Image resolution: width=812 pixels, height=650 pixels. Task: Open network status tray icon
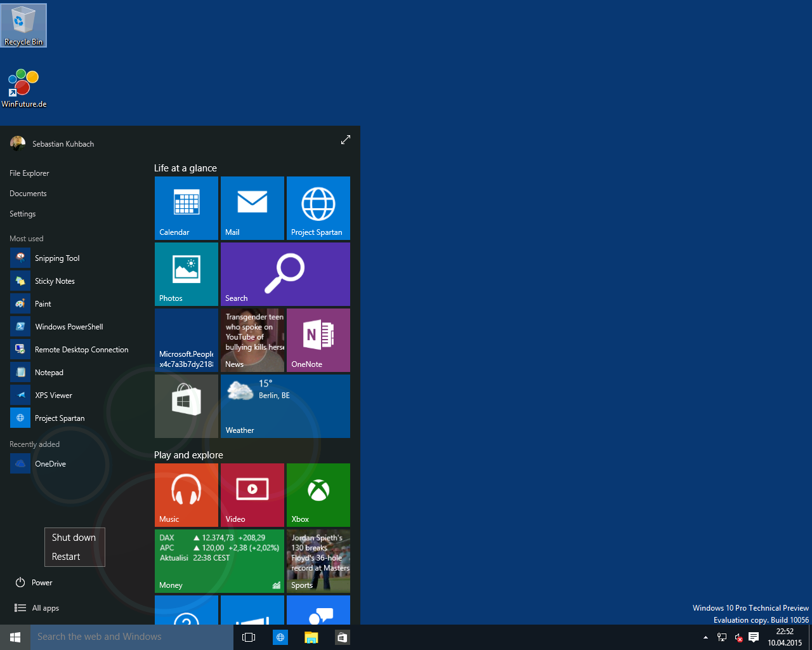(x=722, y=637)
